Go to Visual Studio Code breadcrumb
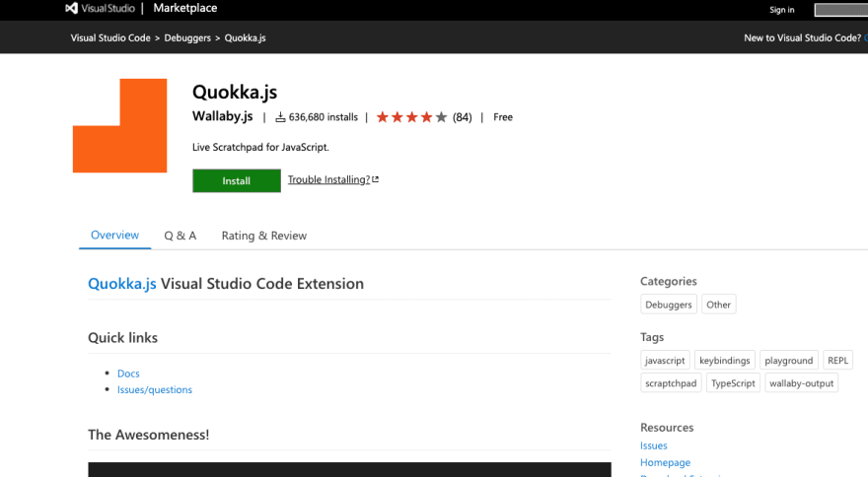The image size is (868, 477). point(110,37)
